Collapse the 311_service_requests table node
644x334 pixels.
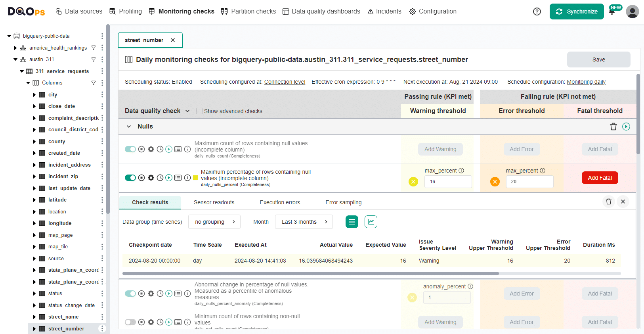(x=22, y=71)
